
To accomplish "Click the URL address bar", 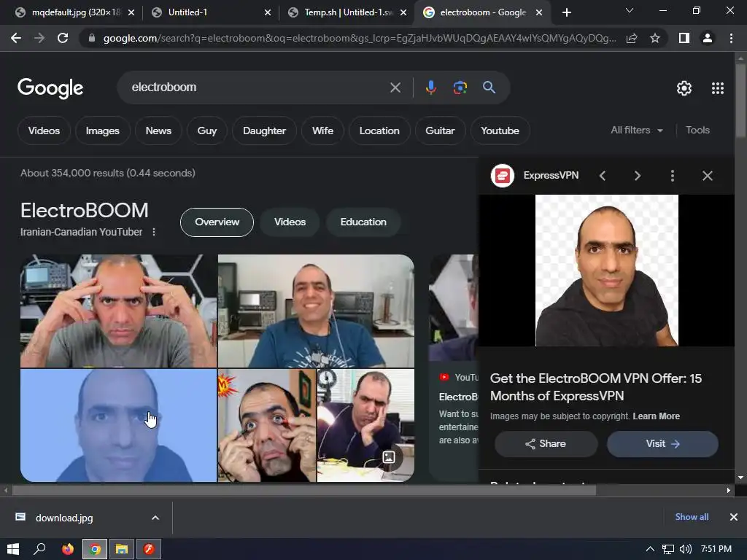I will [359, 38].
